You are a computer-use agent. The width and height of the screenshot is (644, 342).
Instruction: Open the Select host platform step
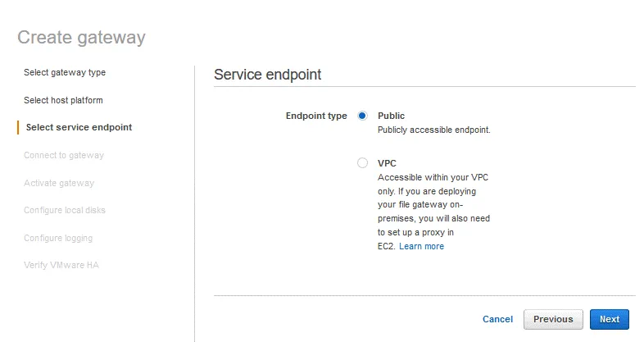(63, 100)
